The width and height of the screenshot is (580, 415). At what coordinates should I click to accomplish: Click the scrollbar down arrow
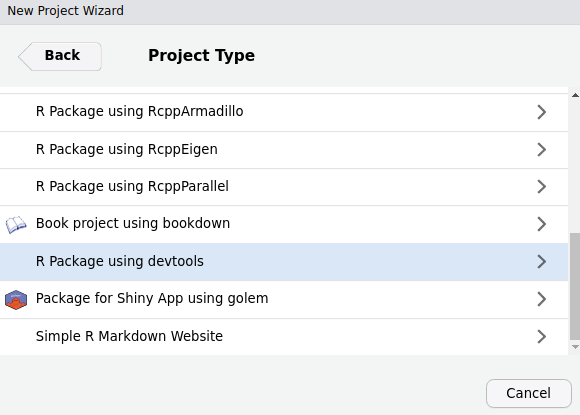coord(575,347)
